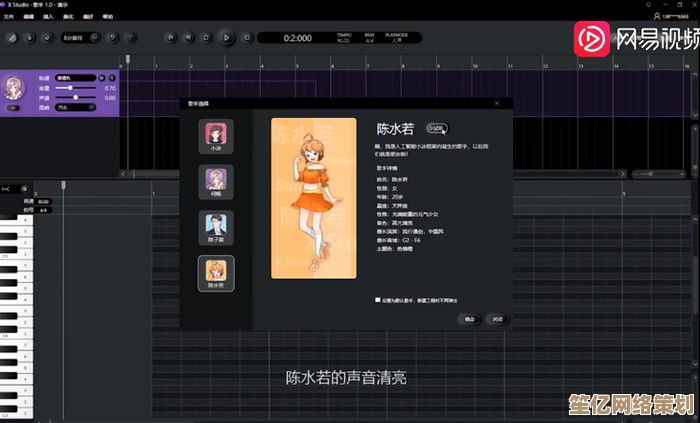The height and width of the screenshot is (423, 700).
Task: Choose the 陈子敏 singer avatar
Action: click(216, 226)
